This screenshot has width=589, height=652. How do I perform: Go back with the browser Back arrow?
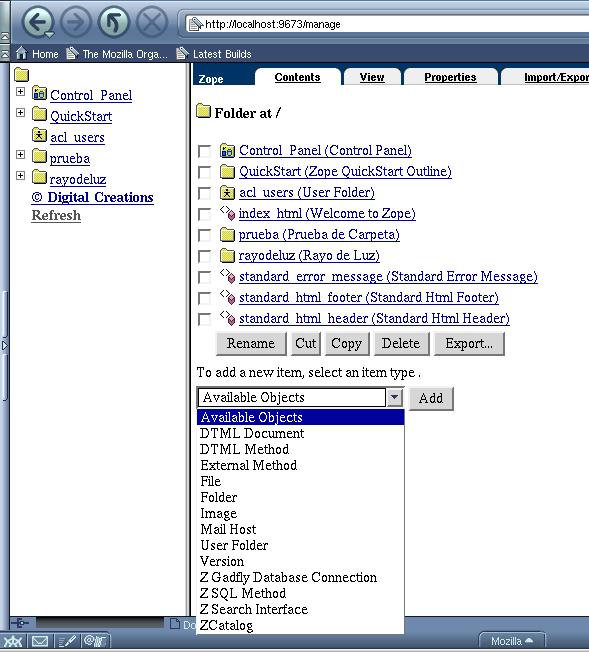tap(37, 22)
